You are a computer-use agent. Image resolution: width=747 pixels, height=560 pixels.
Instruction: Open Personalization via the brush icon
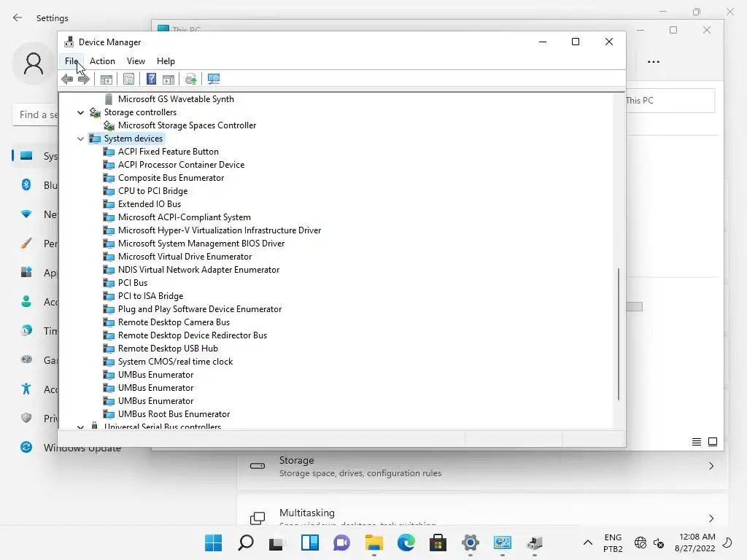[x=26, y=244]
